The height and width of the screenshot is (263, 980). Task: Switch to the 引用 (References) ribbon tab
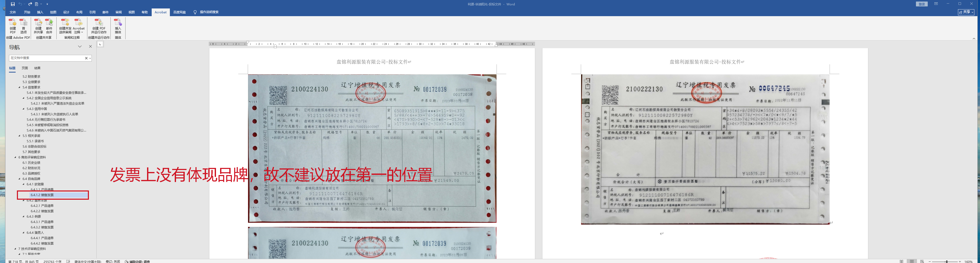click(92, 12)
